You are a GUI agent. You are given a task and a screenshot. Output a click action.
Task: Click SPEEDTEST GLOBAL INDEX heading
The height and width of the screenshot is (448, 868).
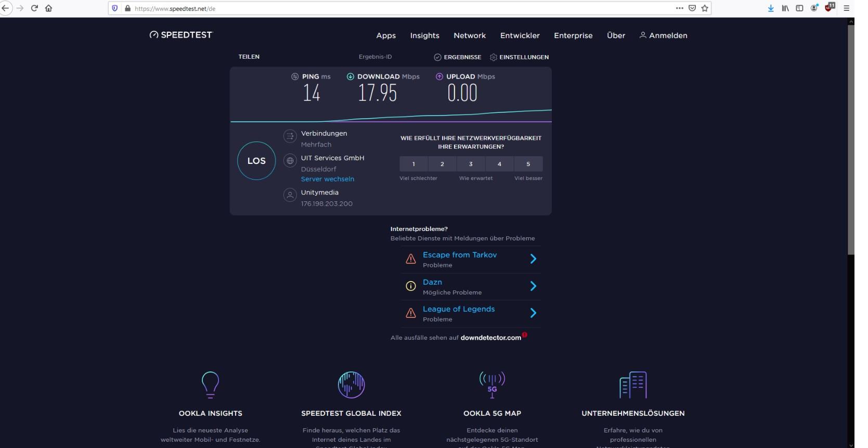click(351, 414)
